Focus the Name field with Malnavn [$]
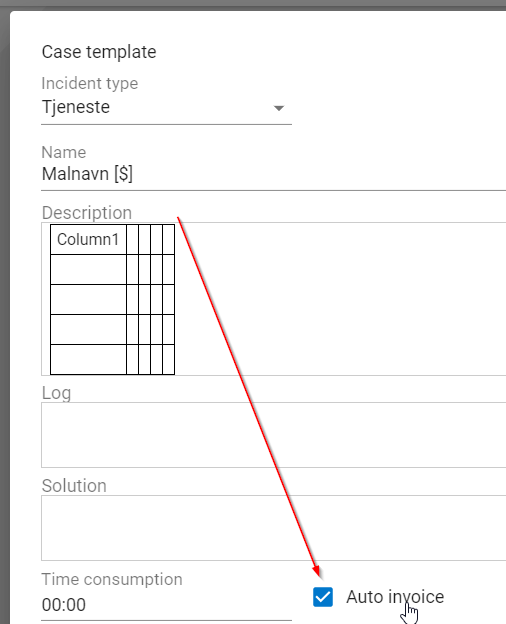 tap(274, 174)
